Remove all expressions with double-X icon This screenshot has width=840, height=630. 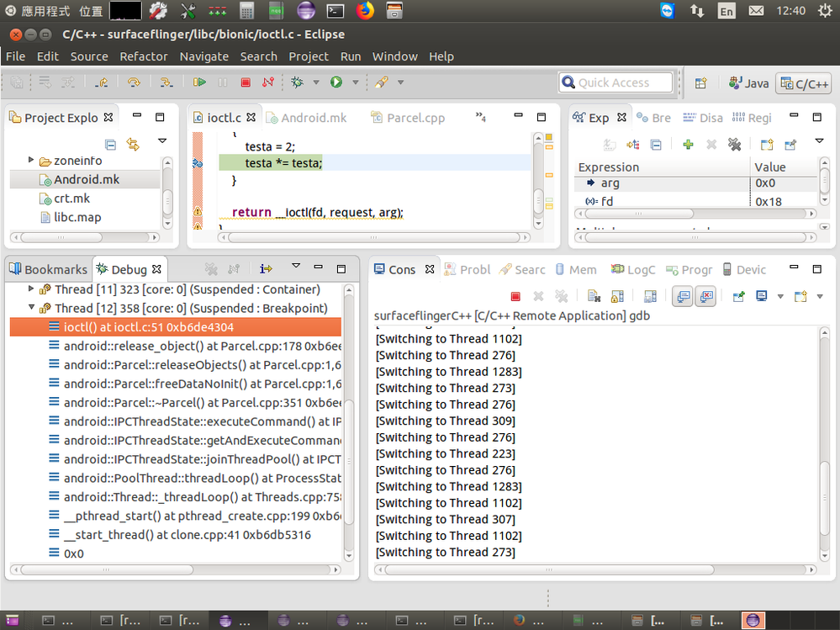(x=734, y=144)
